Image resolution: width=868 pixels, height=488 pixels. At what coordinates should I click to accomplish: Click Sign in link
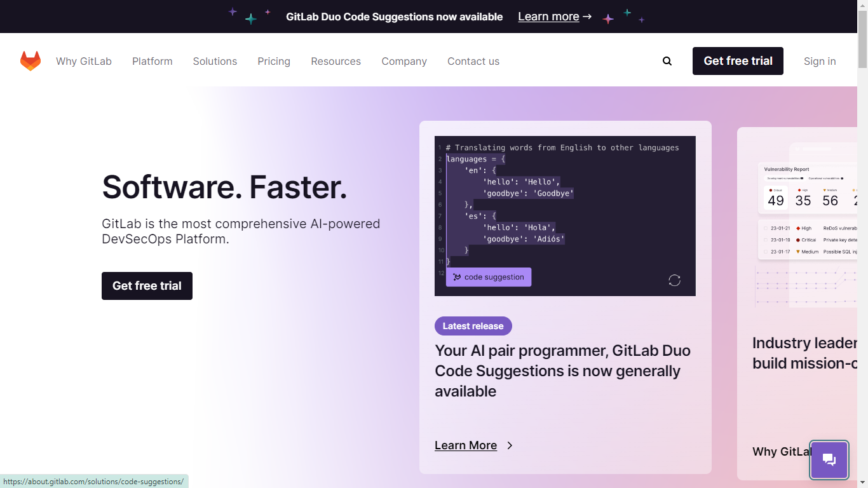(x=820, y=61)
